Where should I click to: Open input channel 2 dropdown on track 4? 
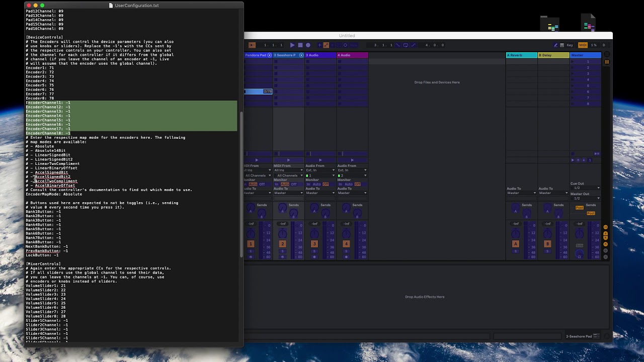pyautogui.click(x=352, y=175)
